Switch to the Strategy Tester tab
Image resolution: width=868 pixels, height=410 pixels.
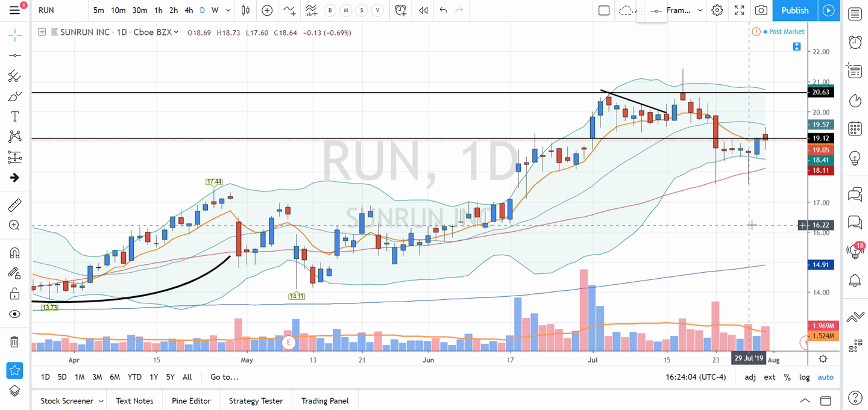[x=256, y=401]
